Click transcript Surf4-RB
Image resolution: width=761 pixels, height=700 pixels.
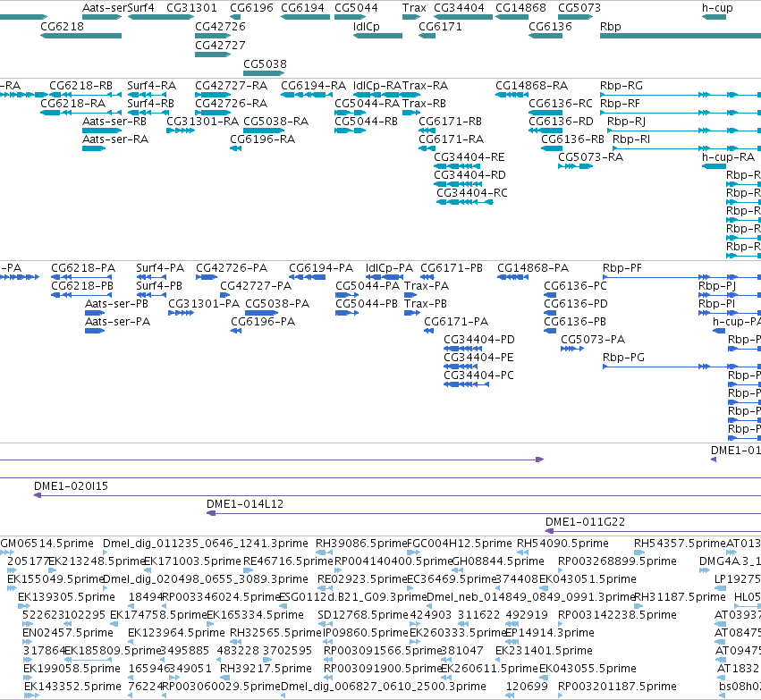(x=147, y=113)
